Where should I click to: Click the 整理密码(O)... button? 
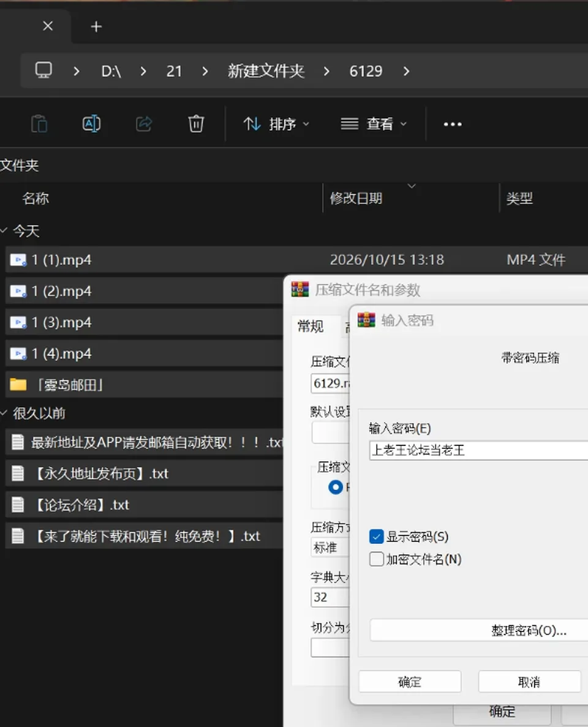pos(479,630)
